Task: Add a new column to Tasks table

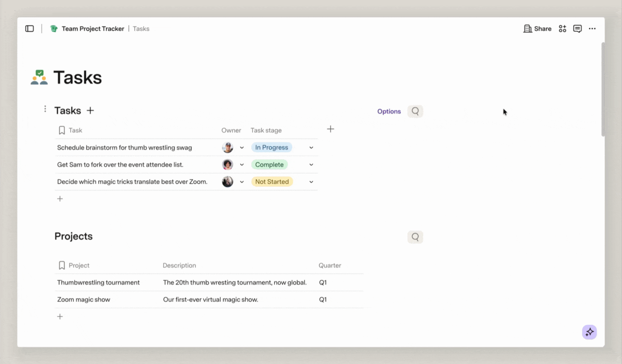Action: (x=331, y=129)
